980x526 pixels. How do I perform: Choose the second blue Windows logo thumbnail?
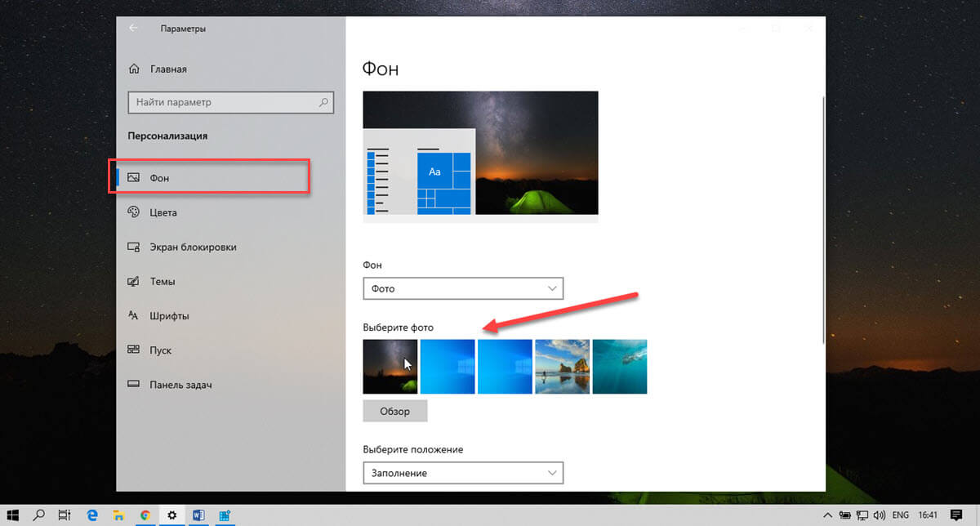[x=505, y=367]
